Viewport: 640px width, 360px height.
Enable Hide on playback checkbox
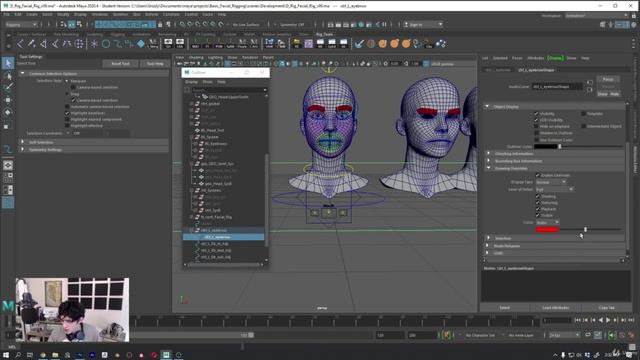pos(536,126)
